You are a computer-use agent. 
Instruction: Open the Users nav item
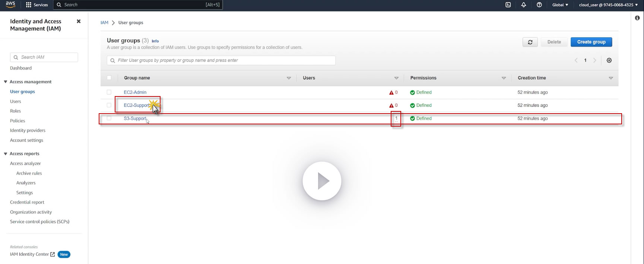pyautogui.click(x=16, y=101)
